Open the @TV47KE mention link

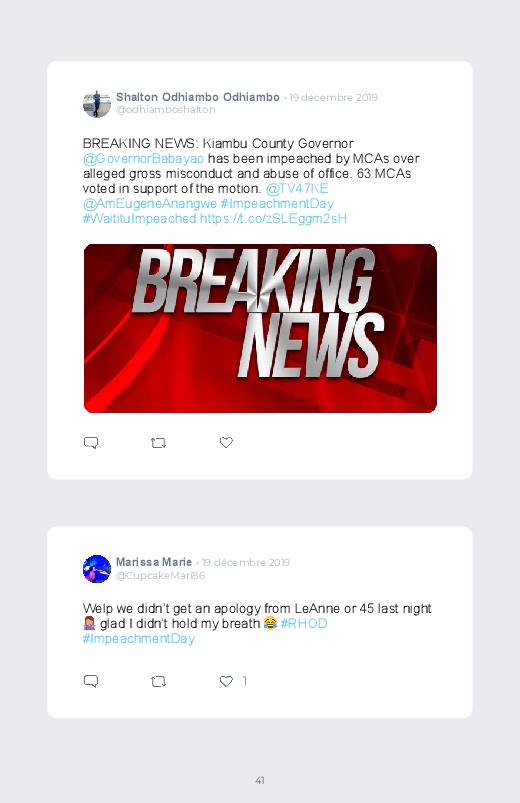(297, 188)
